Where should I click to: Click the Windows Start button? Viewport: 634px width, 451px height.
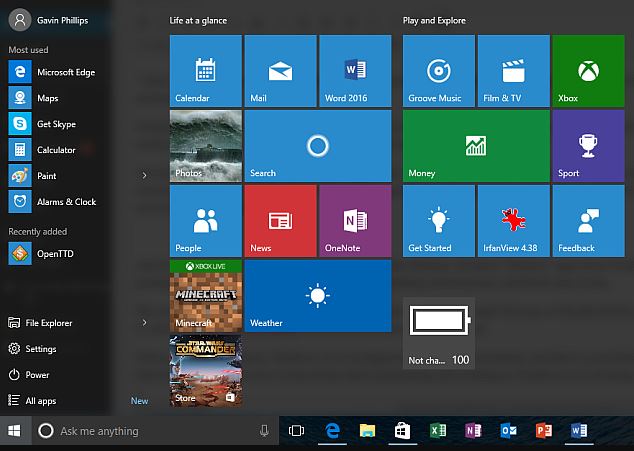(15, 431)
